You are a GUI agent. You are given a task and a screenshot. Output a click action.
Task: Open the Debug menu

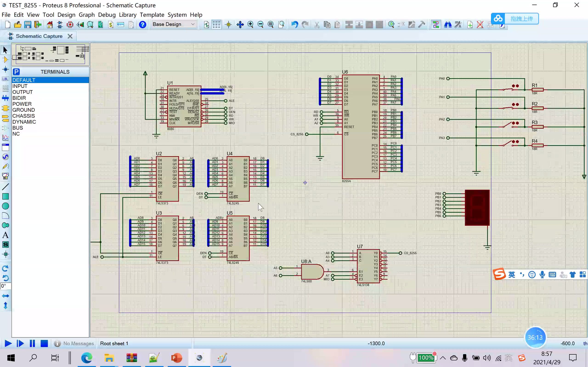pos(107,15)
